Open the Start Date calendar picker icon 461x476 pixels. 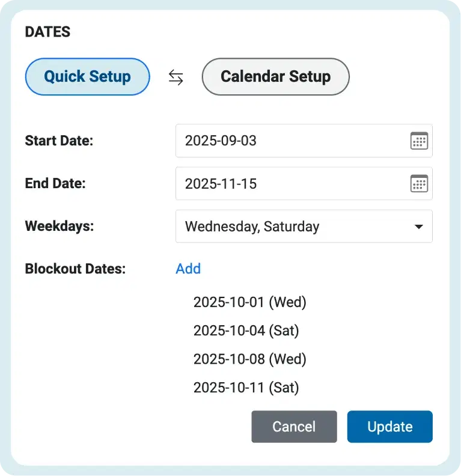click(419, 141)
